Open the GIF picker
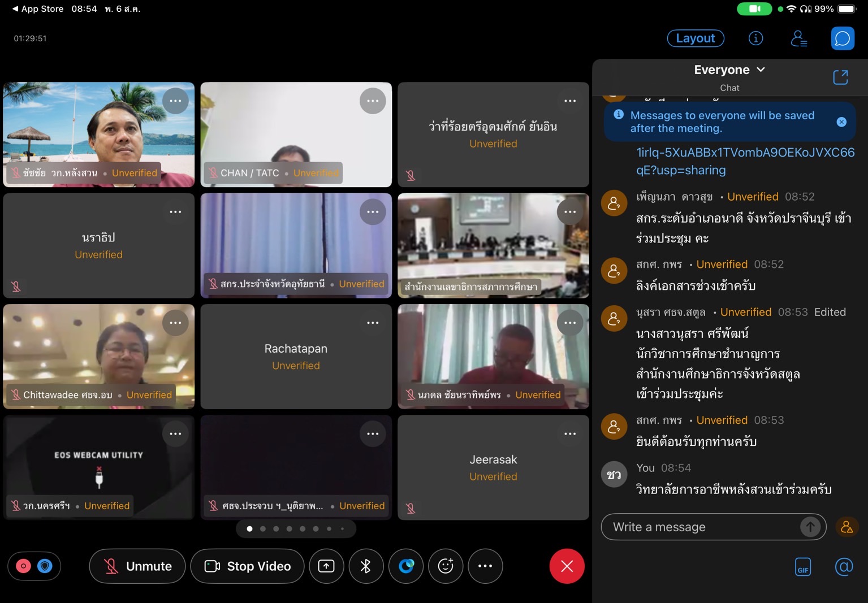Image resolution: width=868 pixels, height=603 pixels. (x=802, y=567)
